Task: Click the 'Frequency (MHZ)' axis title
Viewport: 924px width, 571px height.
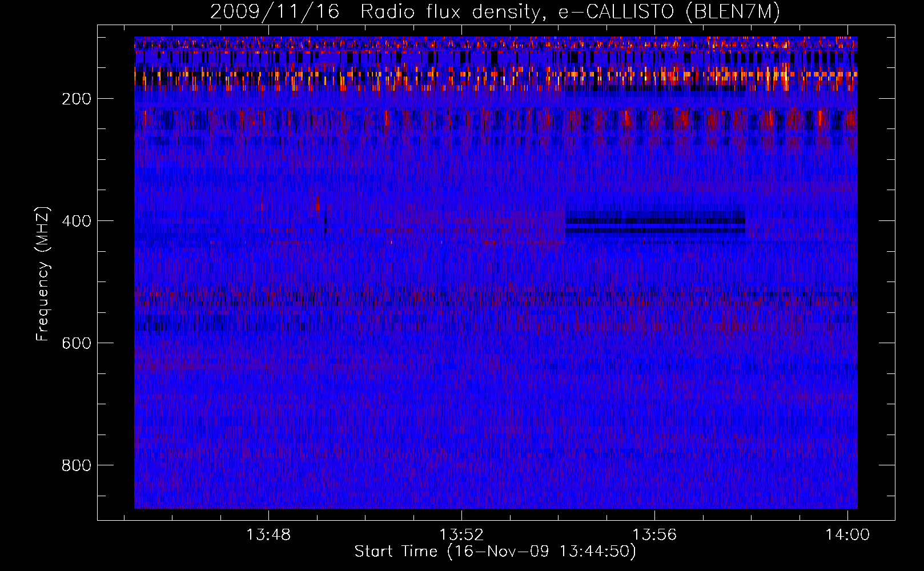Action: 43,274
